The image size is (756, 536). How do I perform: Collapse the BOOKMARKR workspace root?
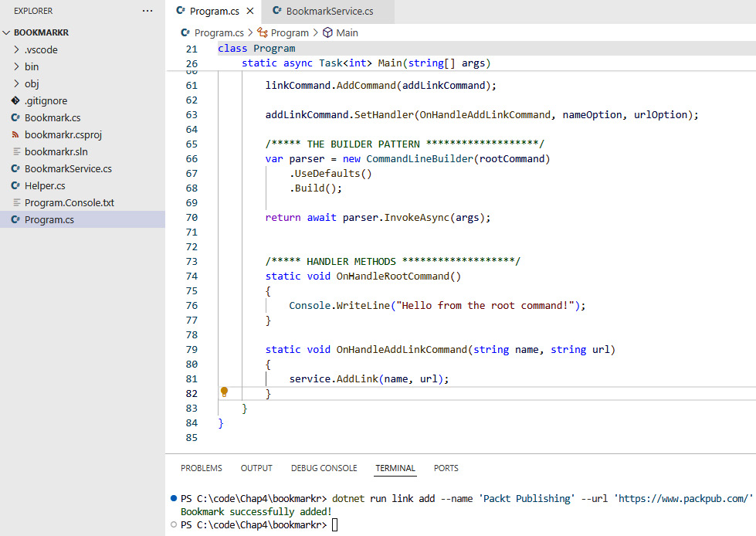pos(6,32)
